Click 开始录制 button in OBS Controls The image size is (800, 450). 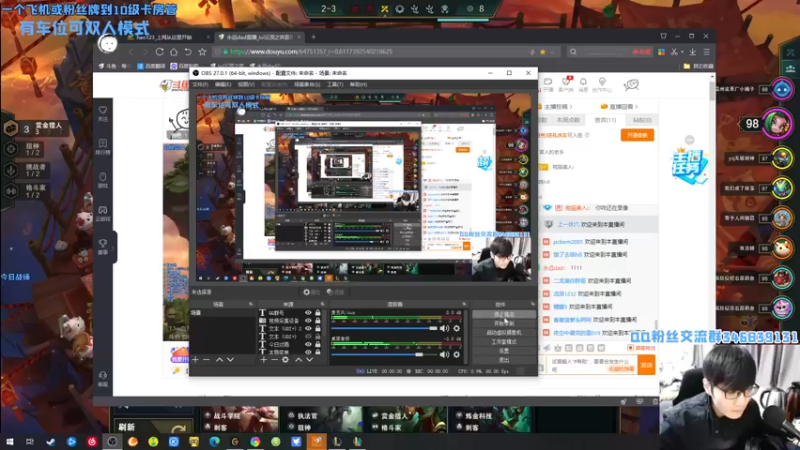(504, 323)
